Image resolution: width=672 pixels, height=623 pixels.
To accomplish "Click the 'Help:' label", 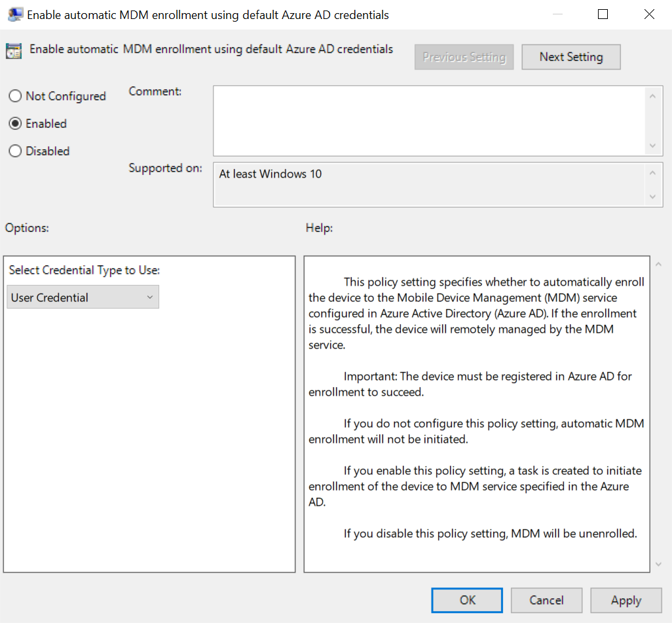I will (319, 228).
